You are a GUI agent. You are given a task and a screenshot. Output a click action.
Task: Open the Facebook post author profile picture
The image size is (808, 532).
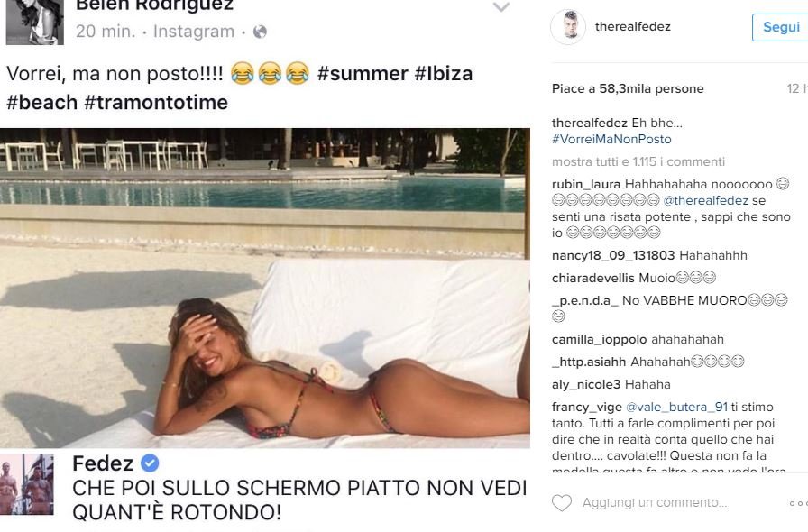point(34,23)
